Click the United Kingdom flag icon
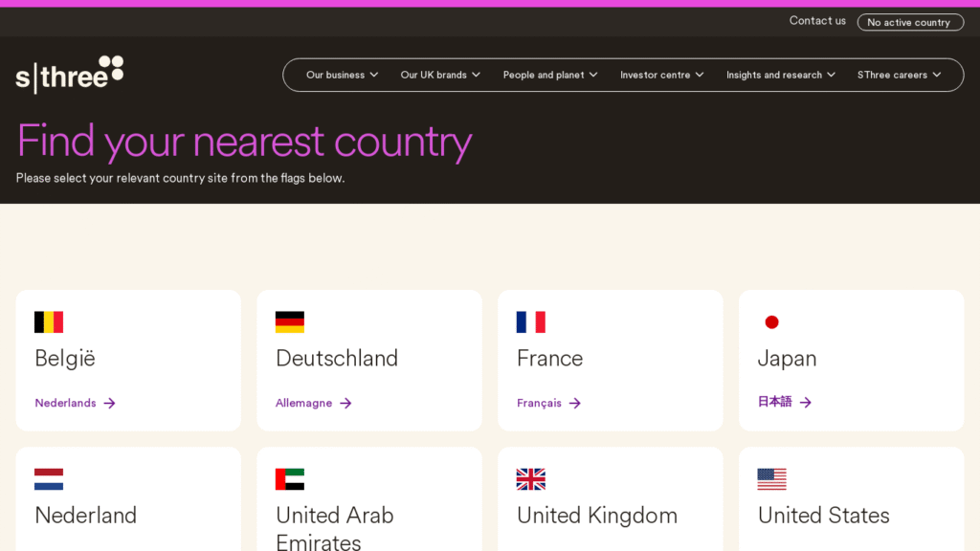 click(x=530, y=479)
